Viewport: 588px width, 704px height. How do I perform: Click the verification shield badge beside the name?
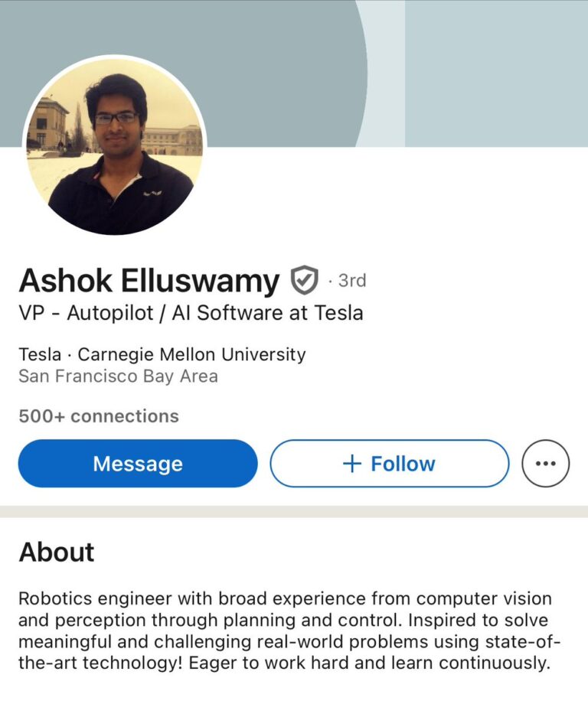coord(304,280)
